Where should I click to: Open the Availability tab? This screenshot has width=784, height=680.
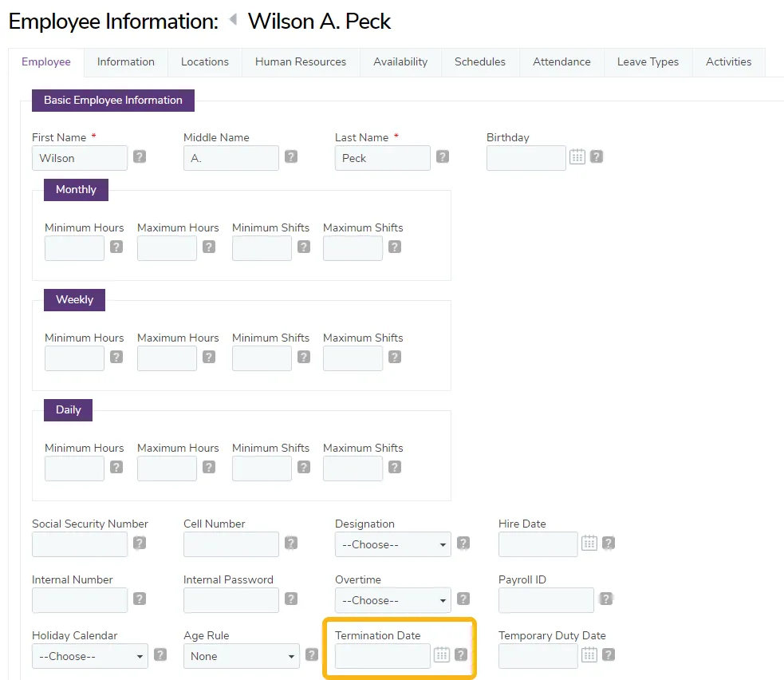pos(400,62)
